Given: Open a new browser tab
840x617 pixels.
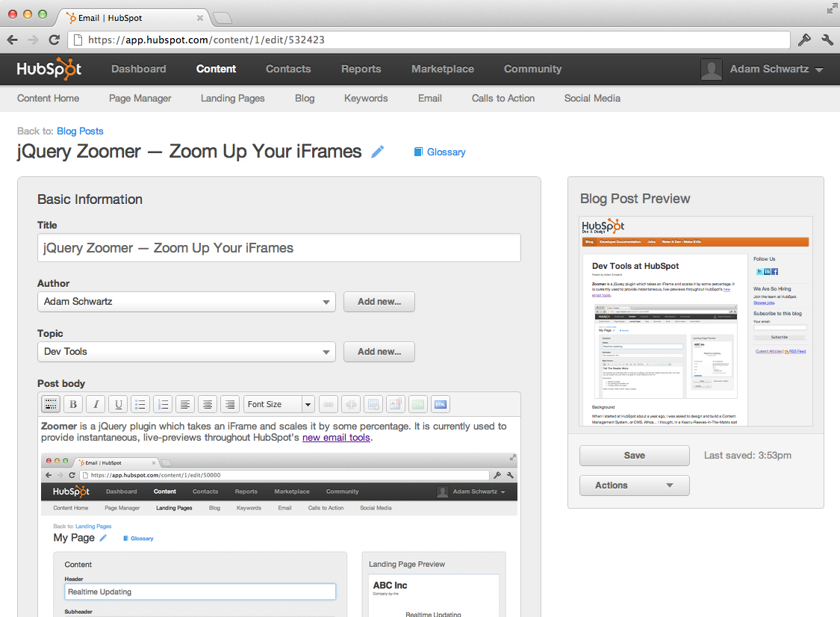Looking at the screenshot, I should pyautogui.click(x=222, y=18).
